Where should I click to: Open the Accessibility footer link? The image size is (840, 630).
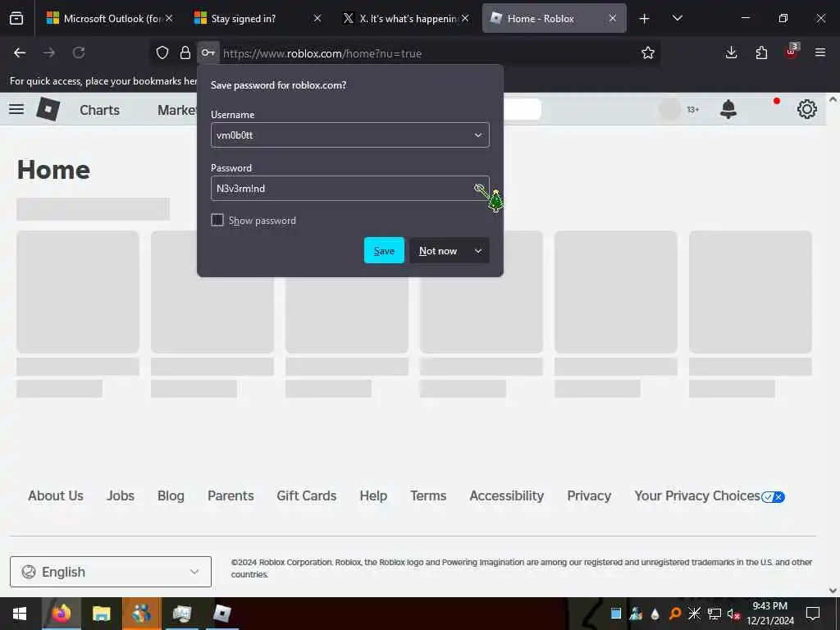(507, 496)
